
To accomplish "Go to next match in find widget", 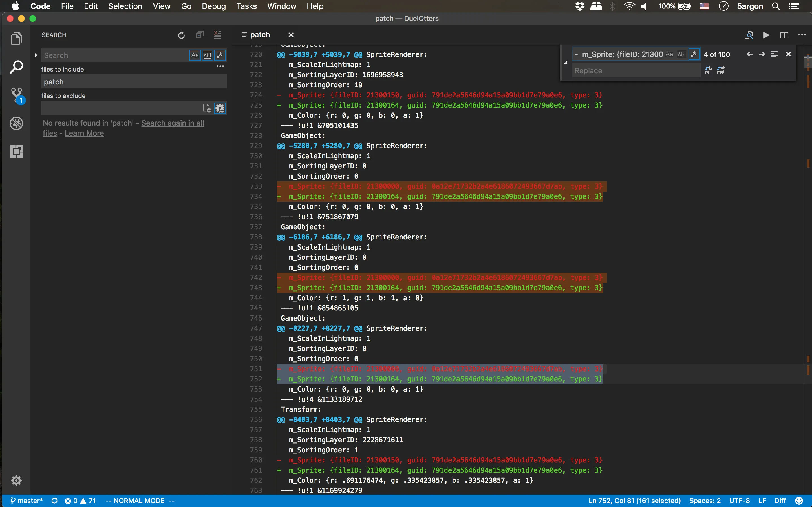I will 762,54.
